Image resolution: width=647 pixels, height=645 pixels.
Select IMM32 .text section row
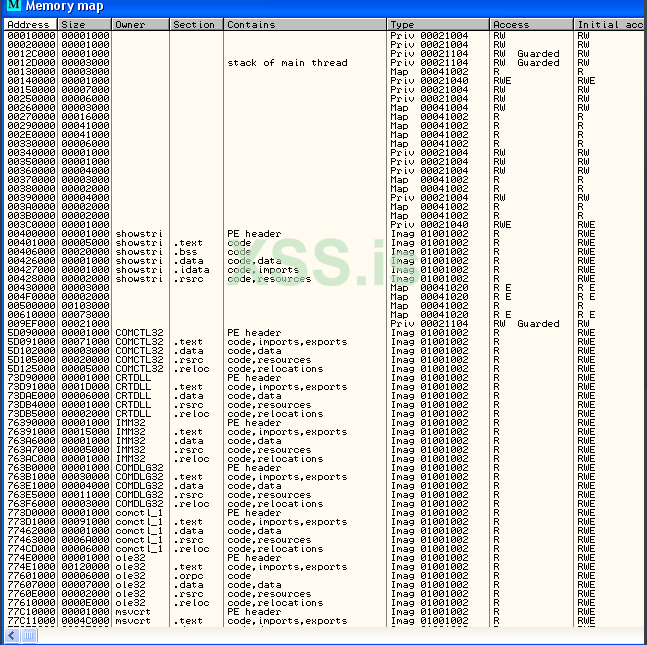tap(324, 432)
